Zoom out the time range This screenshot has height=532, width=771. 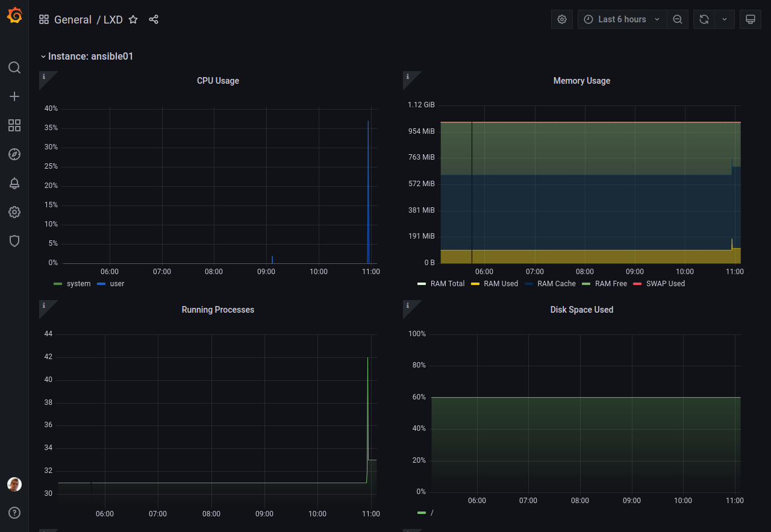(x=678, y=19)
